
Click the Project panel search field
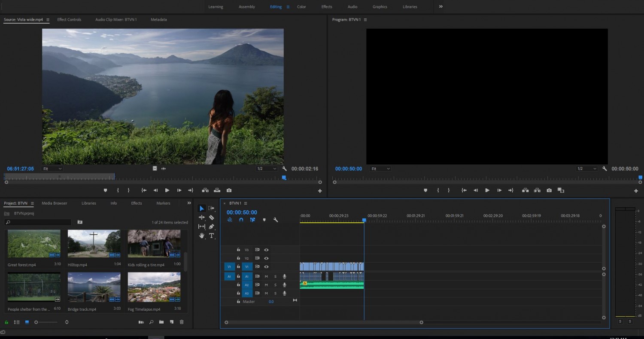[38, 222]
